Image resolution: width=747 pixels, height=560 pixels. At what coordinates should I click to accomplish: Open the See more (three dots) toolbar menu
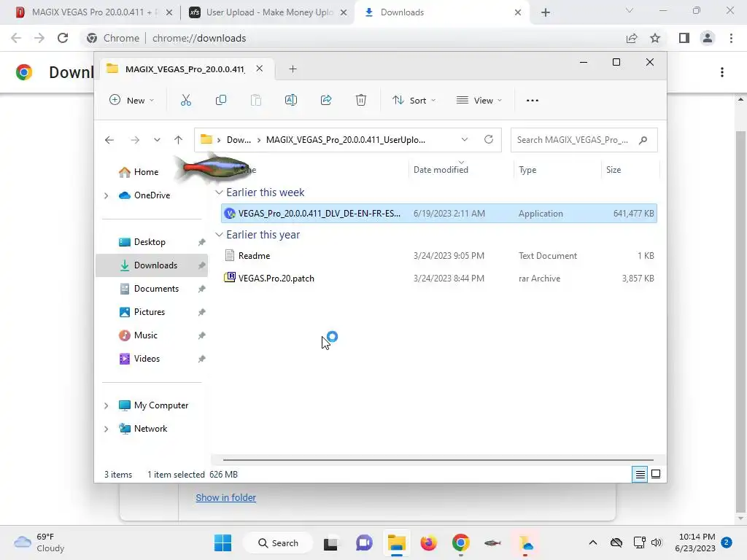pos(532,101)
